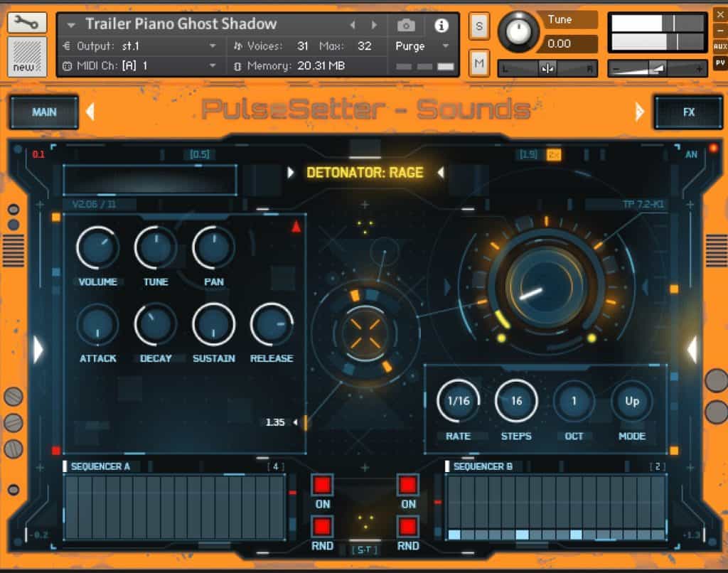This screenshot has height=573, width=728.
Task: Click the small arrow beside 1.35 value
Action: (295, 422)
